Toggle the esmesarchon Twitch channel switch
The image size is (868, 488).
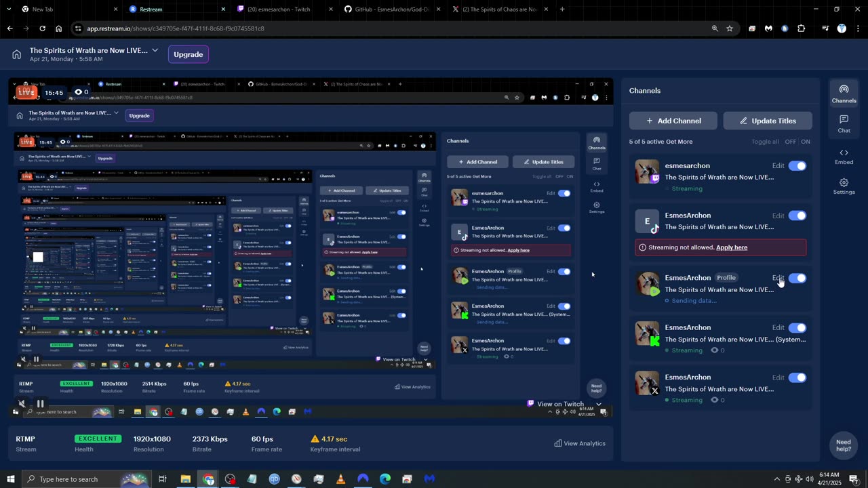point(797,166)
